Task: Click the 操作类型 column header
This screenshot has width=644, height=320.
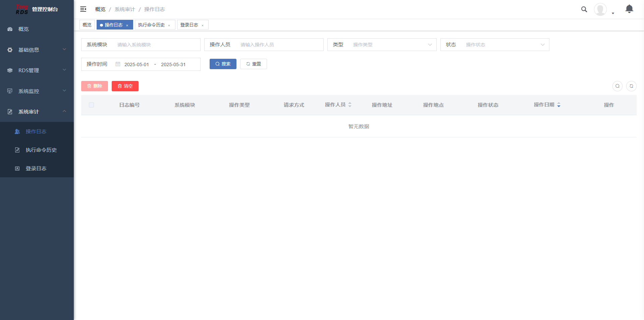Action: pyautogui.click(x=239, y=105)
